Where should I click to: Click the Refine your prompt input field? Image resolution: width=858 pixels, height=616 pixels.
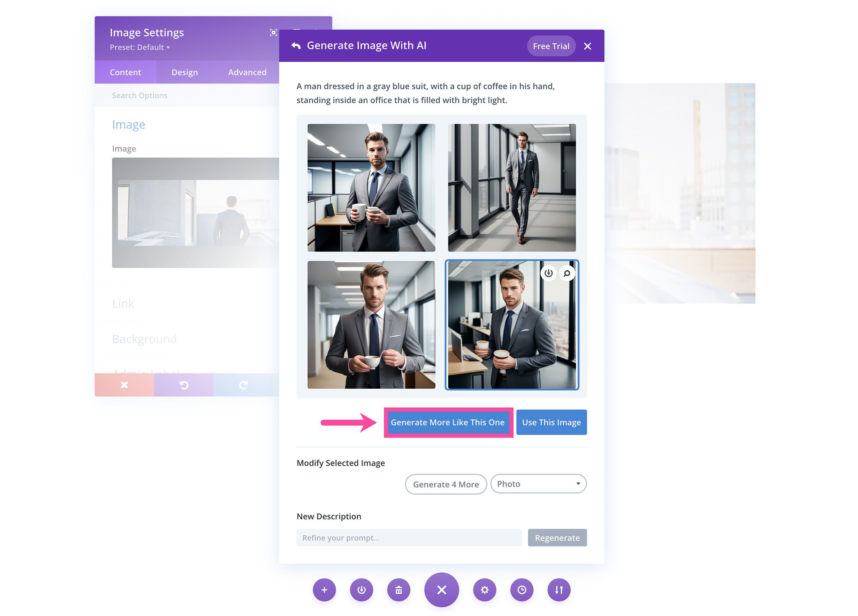tap(410, 537)
